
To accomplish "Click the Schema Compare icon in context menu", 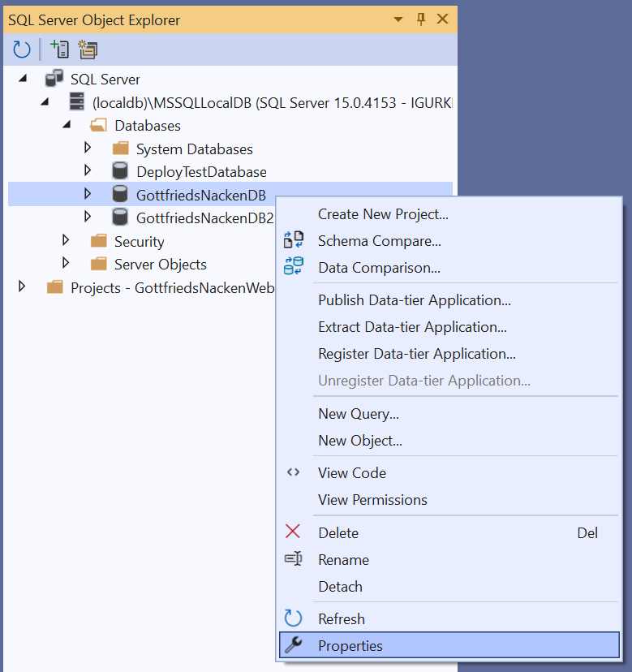I will click(293, 240).
